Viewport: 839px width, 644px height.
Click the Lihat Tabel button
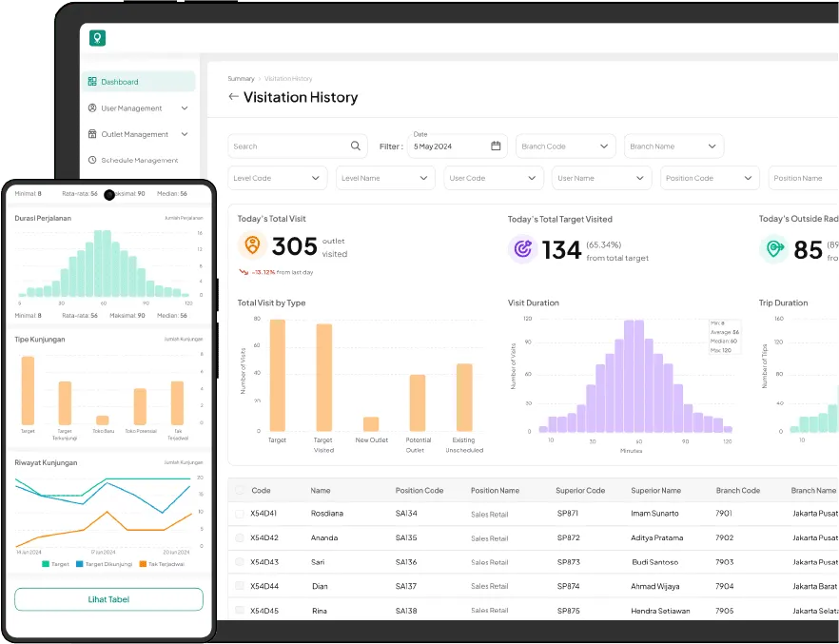tap(108, 599)
